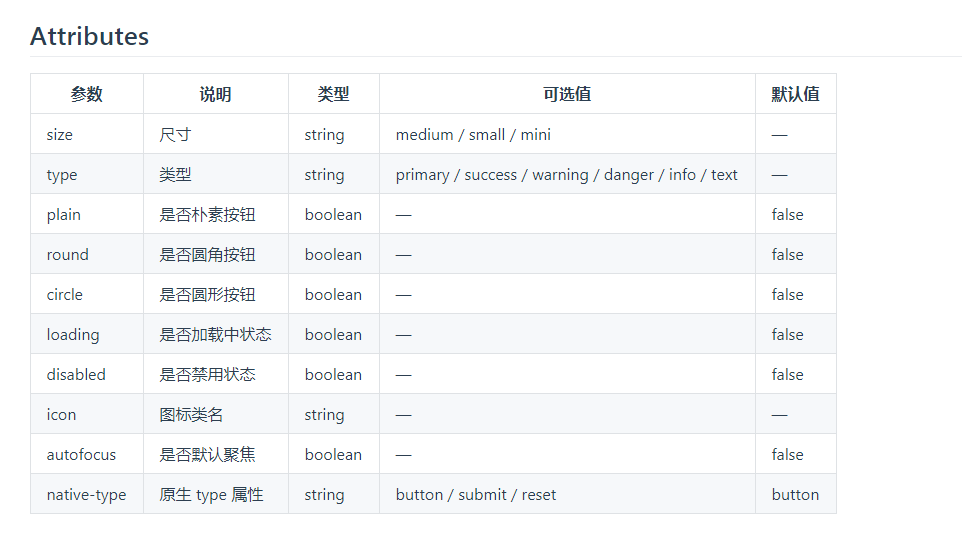Select the autofocus attribute cell
The image size is (962, 554).
(x=87, y=454)
